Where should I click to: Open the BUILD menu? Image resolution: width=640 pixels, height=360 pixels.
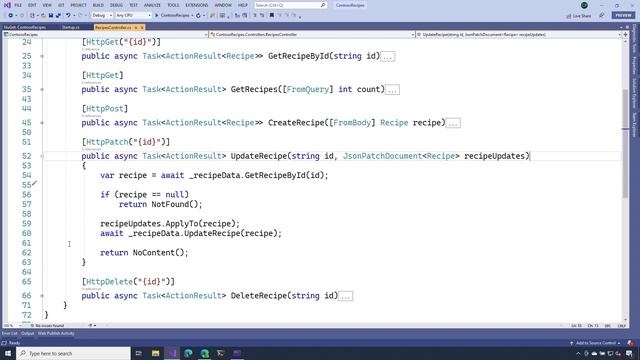click(98, 5)
